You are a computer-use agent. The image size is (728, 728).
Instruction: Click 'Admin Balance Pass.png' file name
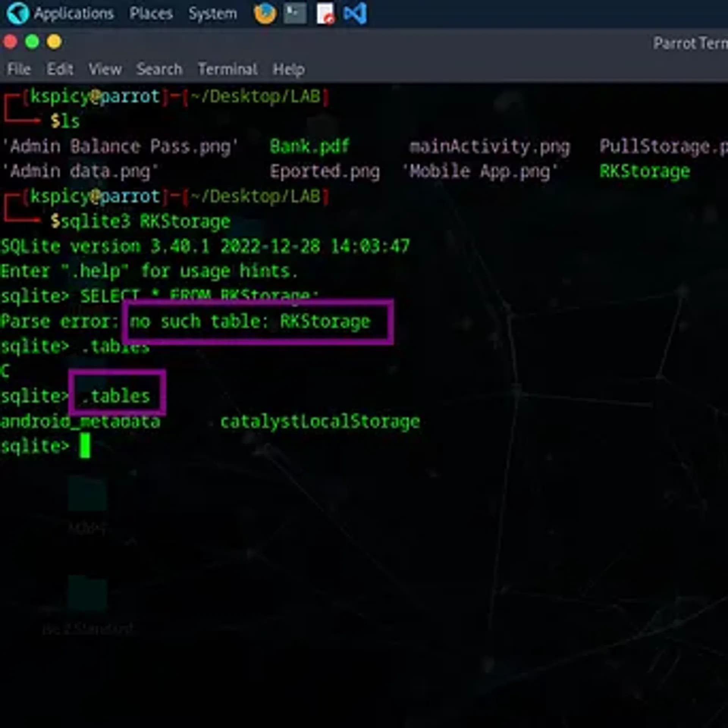[120, 147]
